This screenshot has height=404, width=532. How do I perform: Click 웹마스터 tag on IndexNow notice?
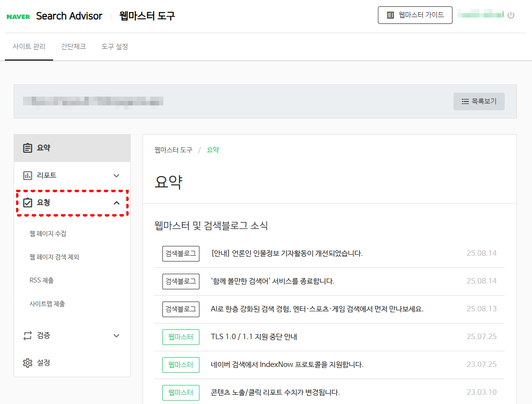[181, 365]
